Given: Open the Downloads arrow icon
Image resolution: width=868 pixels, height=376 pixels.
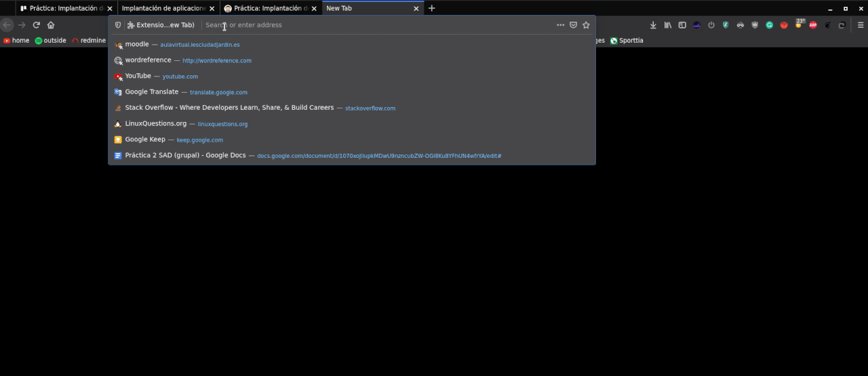Looking at the screenshot, I should tap(653, 25).
